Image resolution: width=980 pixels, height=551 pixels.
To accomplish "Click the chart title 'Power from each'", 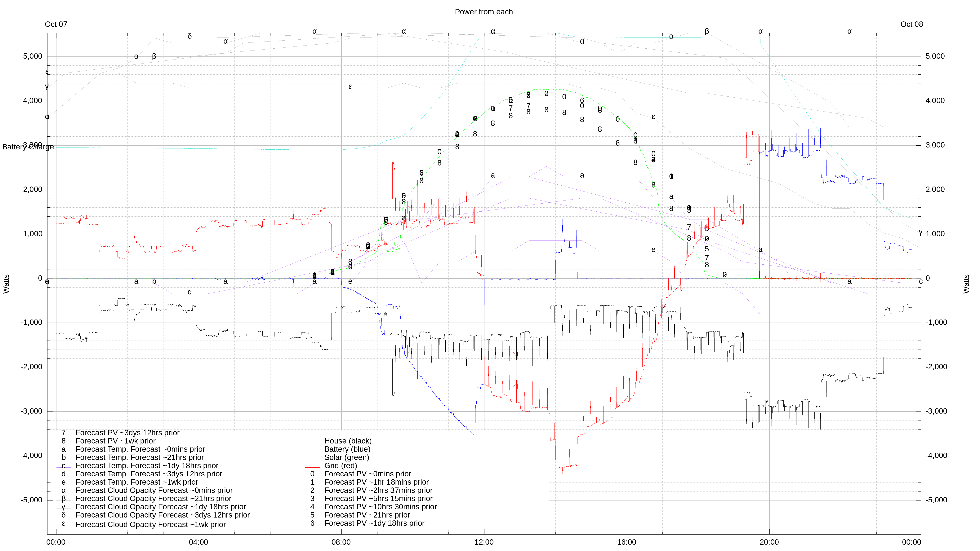I will [x=483, y=12].
